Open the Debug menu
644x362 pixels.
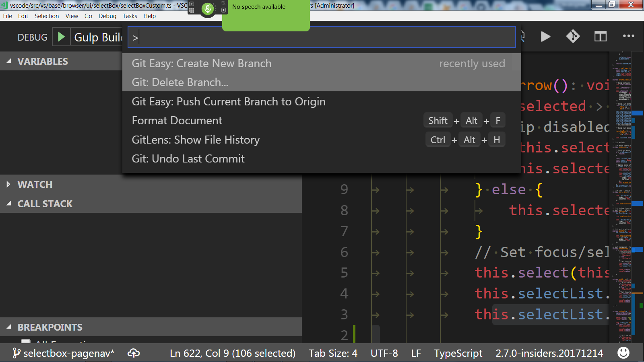pyautogui.click(x=107, y=16)
